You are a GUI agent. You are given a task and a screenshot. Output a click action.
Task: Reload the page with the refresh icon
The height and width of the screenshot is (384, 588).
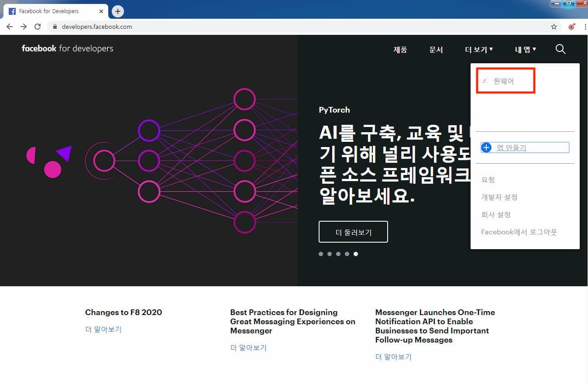pyautogui.click(x=38, y=27)
